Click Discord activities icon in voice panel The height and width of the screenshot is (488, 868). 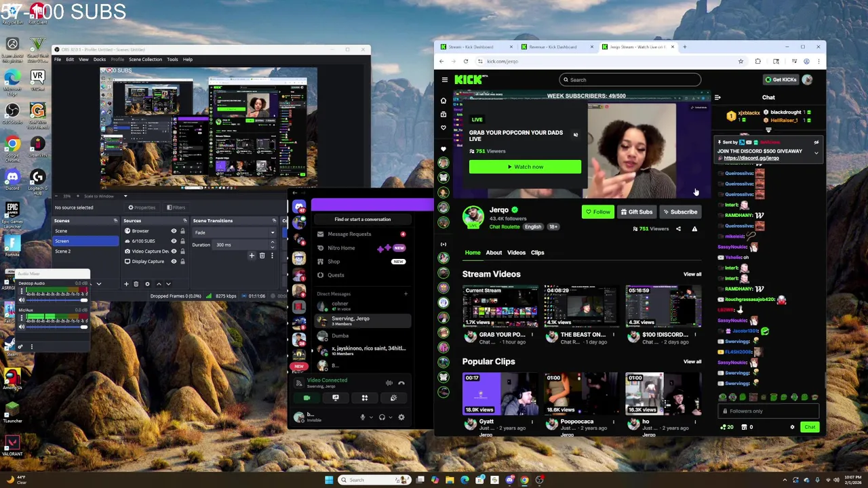(x=365, y=398)
